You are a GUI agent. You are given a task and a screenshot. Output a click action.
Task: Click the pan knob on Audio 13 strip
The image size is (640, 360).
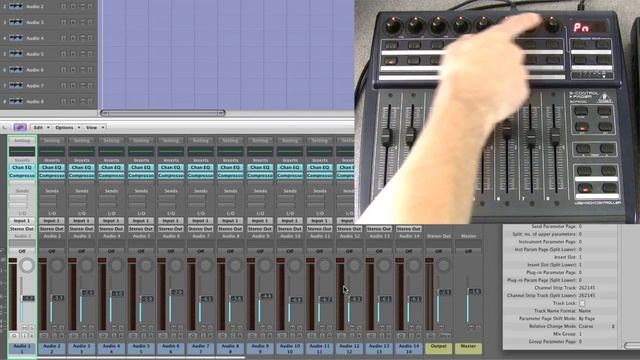pos(384,266)
